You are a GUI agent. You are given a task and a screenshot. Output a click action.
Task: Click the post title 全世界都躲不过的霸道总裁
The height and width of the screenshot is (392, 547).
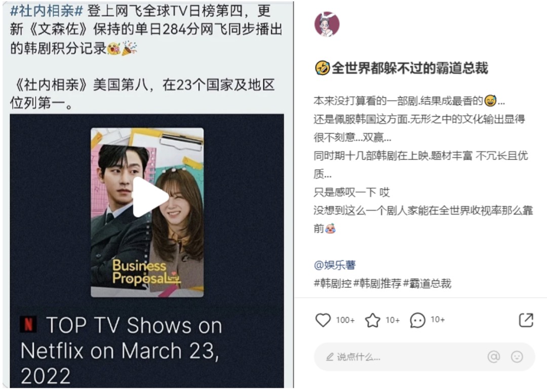409,68
